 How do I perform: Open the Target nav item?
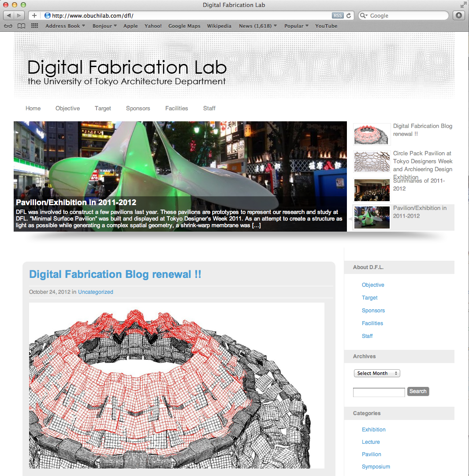click(x=103, y=109)
